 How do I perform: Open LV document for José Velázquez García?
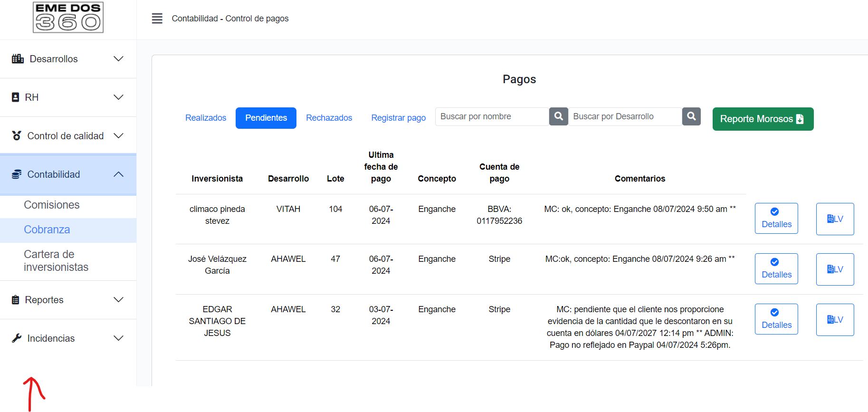pyautogui.click(x=835, y=269)
